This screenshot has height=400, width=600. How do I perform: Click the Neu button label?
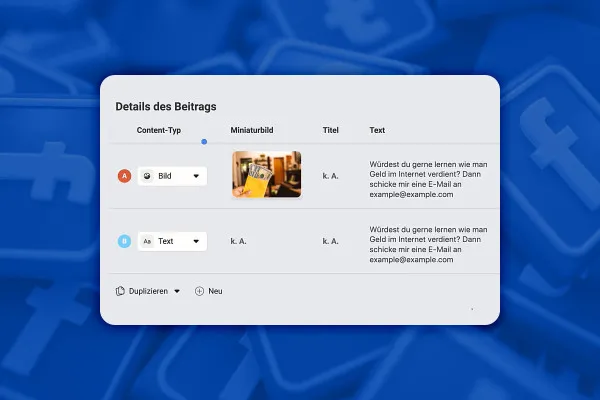pyautogui.click(x=215, y=291)
